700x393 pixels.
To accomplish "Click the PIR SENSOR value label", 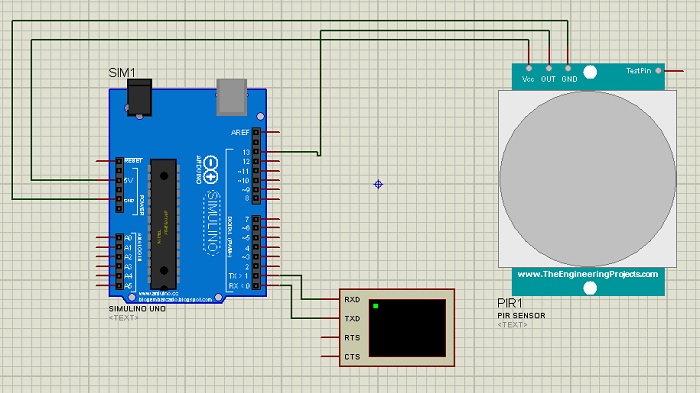I will tap(521, 315).
